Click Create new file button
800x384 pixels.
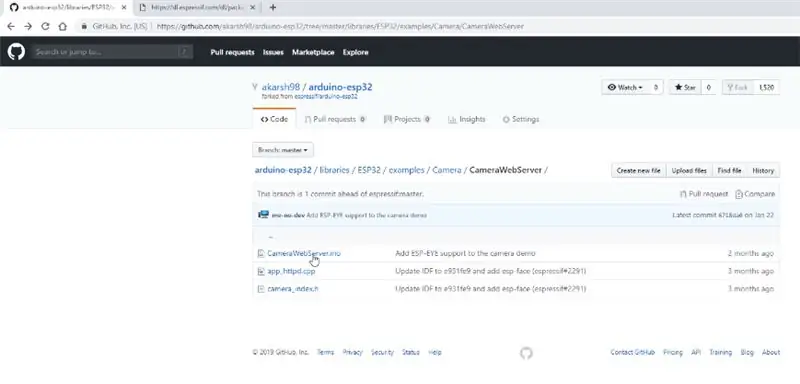[x=638, y=171]
